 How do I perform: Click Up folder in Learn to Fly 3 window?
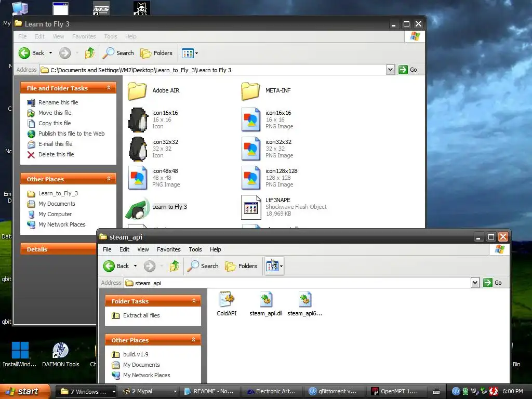coord(89,53)
